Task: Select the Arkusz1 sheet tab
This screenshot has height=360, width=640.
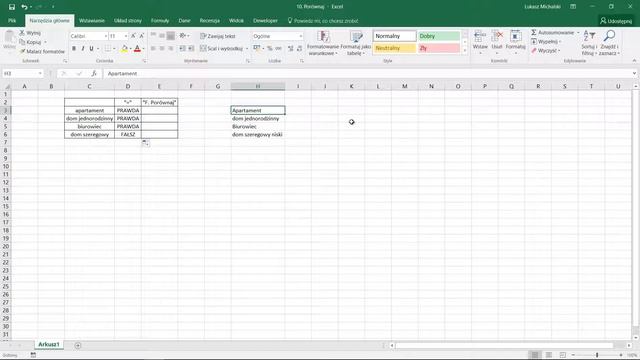Action: (49, 344)
